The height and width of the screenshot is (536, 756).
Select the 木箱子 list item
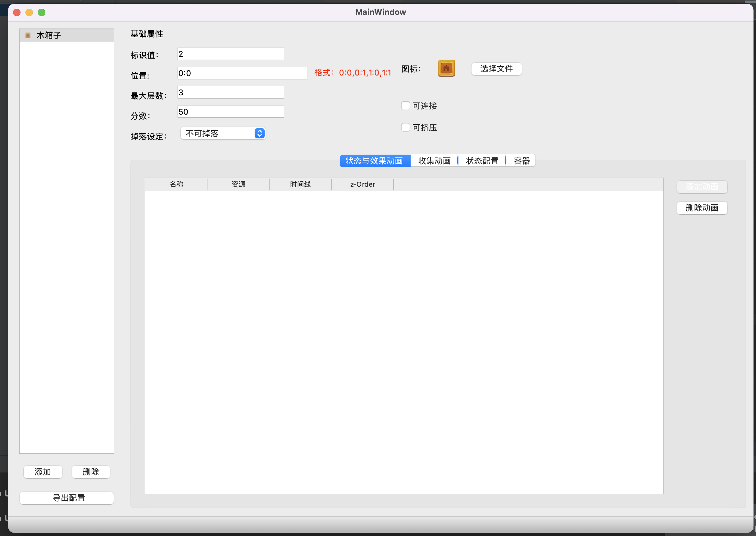(x=49, y=35)
